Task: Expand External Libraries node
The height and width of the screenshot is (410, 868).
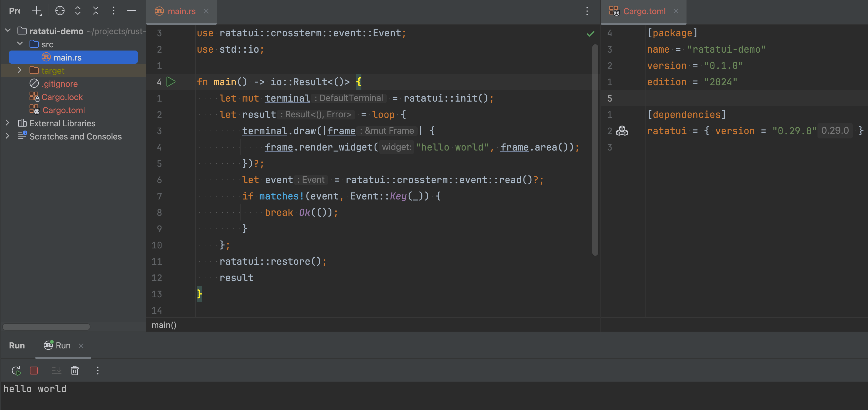Action: (x=7, y=123)
